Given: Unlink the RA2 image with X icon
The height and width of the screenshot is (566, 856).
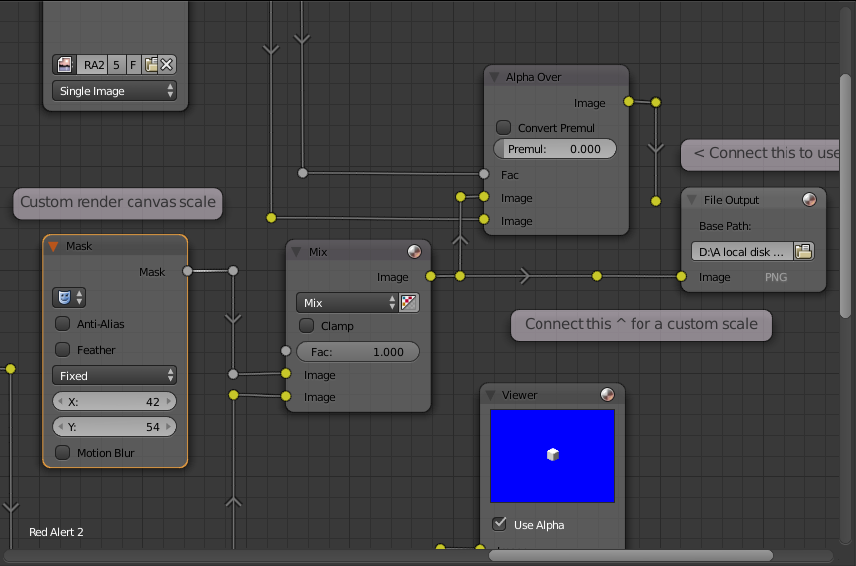Looking at the screenshot, I should 167,65.
